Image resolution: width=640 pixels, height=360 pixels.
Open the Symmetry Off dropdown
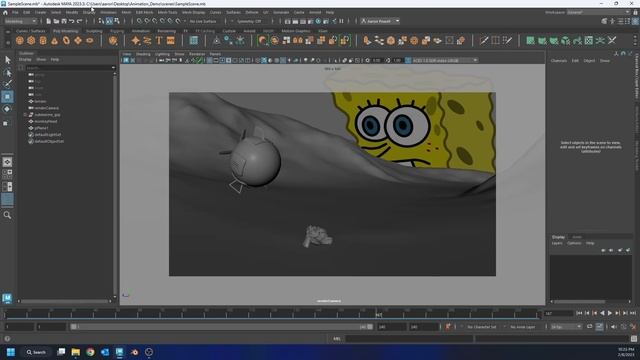click(248, 21)
